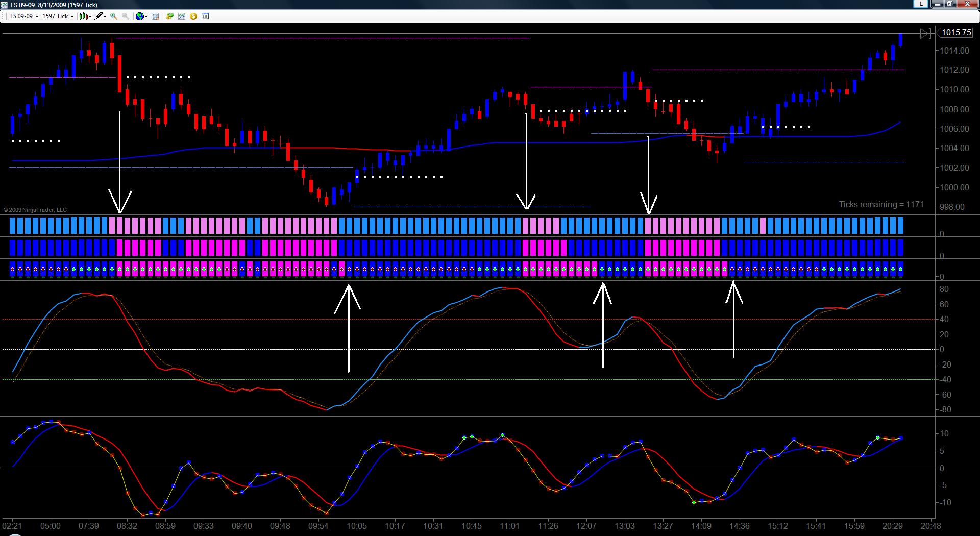
Task: Click the scroll-to-last-bar arrow icon
Action: (925, 33)
